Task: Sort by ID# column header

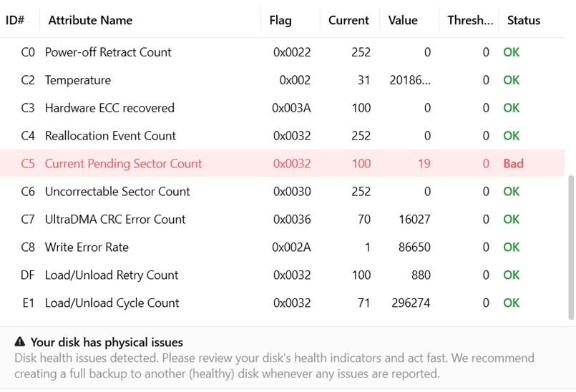Action: (15, 20)
